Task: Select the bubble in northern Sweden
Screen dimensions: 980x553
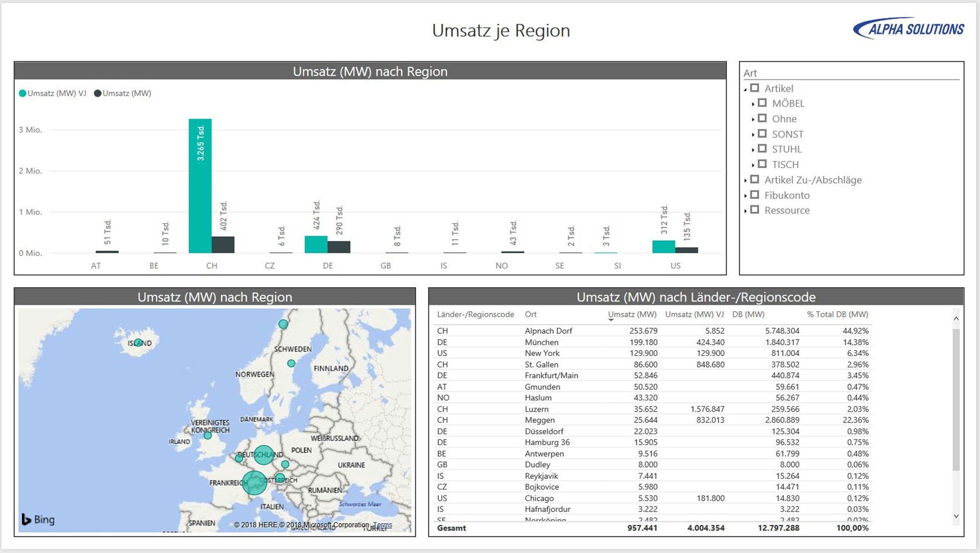Action: 282,324
